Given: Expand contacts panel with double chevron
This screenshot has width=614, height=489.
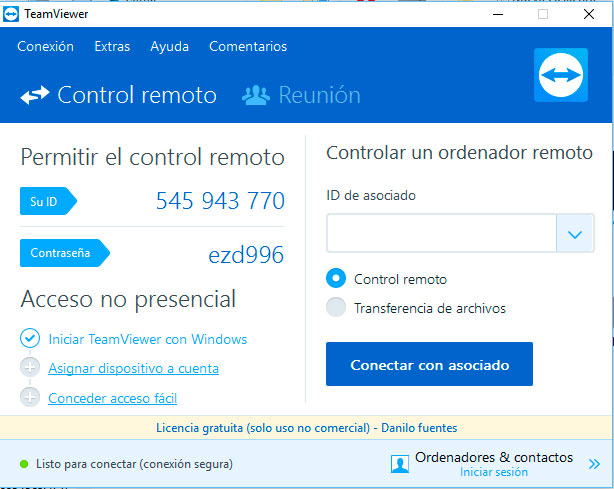Looking at the screenshot, I should point(594,464).
